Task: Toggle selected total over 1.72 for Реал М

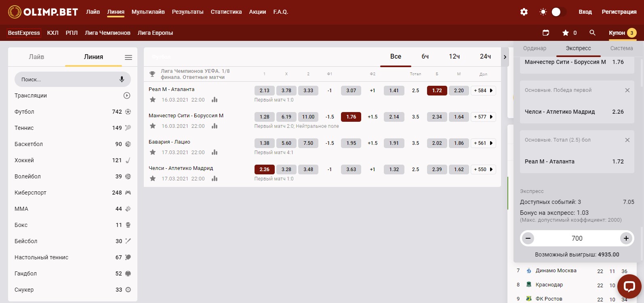Action: tap(437, 91)
